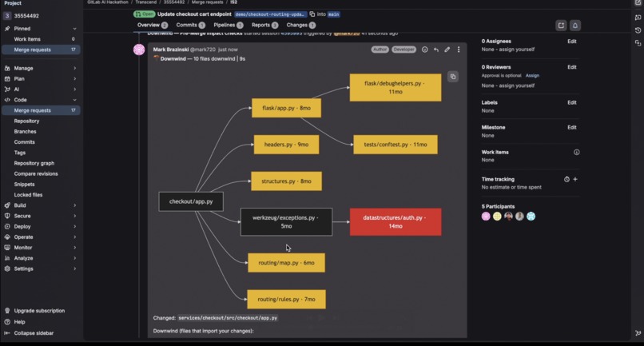
Task: Click the red datastructures/auth.py node
Action: (x=396, y=222)
